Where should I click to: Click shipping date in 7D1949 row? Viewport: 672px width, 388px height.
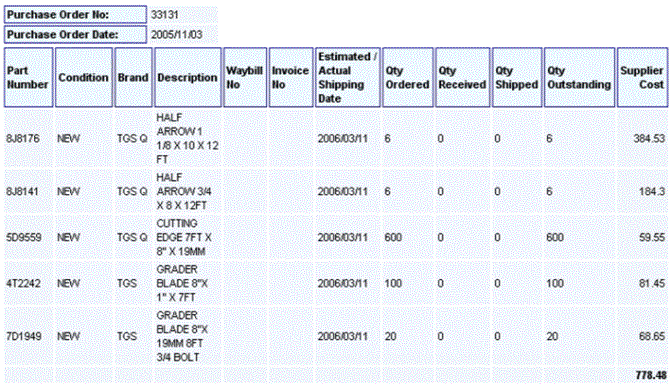click(342, 336)
